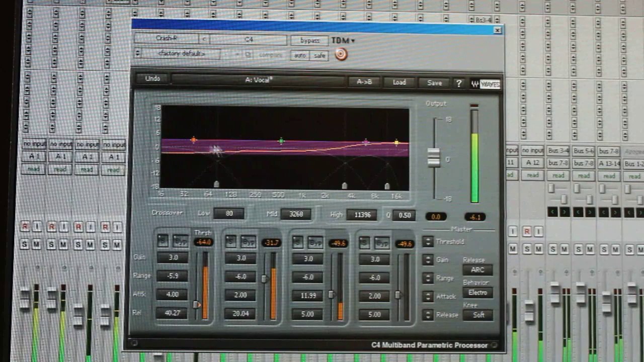Click the first band Range value -5.9
Image resolution: width=644 pixels, height=362 pixels.
pyautogui.click(x=172, y=276)
